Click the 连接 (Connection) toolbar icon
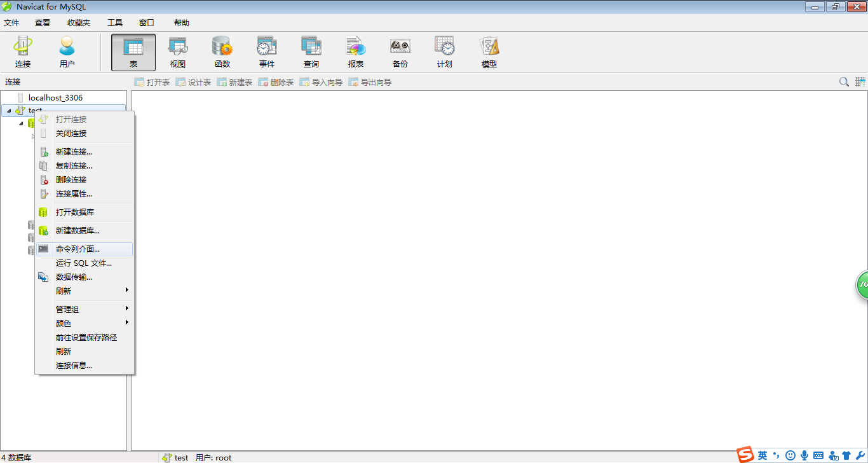The width and height of the screenshot is (868, 463). coord(23,52)
